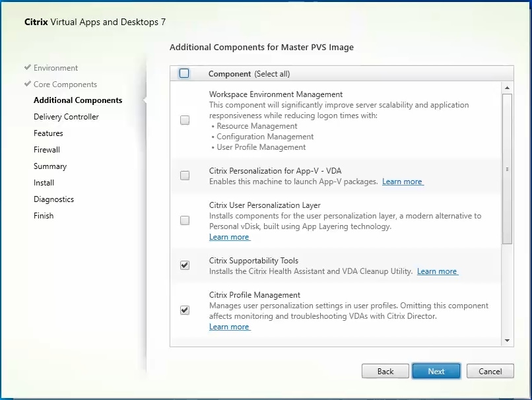Go to the Core Components step
The height and width of the screenshot is (400, 532).
[65, 84]
